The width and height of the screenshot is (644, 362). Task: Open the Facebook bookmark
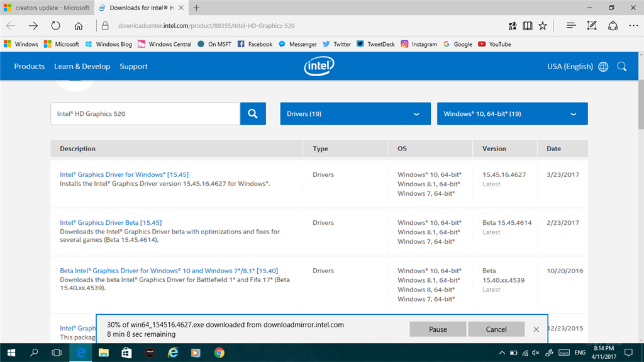[255, 44]
